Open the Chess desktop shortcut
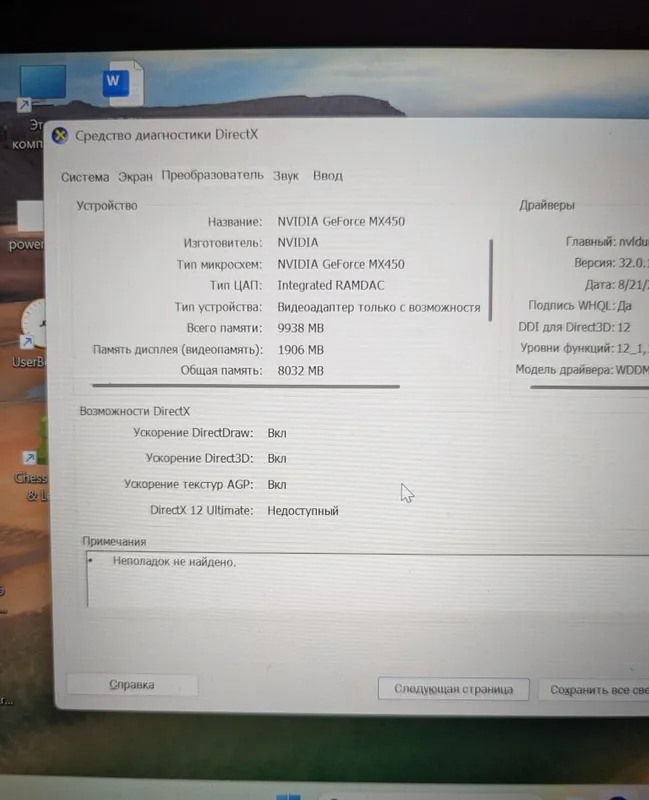 (x=35, y=439)
